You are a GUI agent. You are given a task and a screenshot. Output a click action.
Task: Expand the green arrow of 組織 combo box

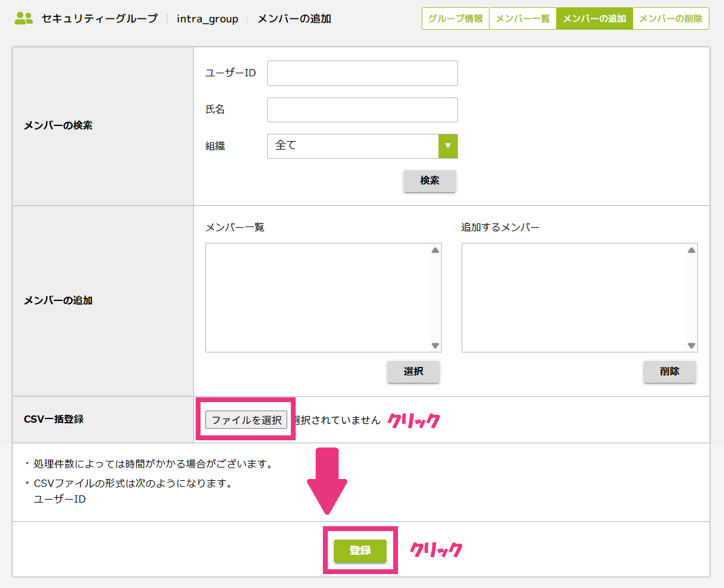click(x=448, y=147)
